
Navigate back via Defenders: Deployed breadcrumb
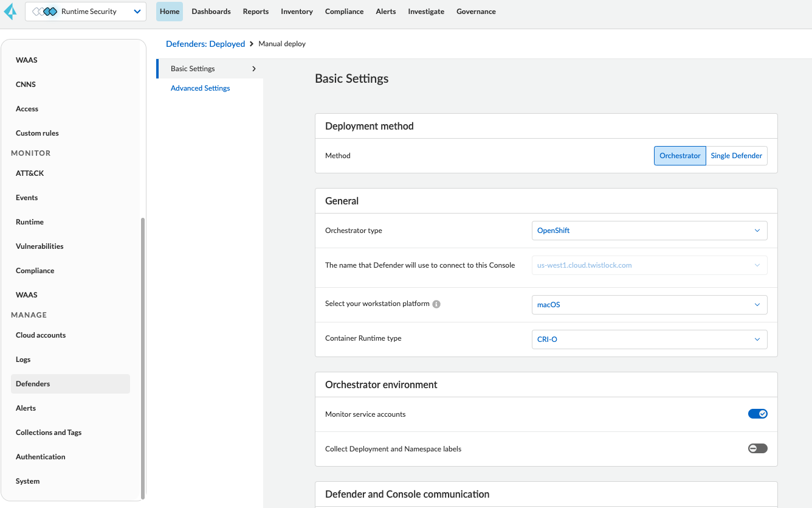pos(205,43)
